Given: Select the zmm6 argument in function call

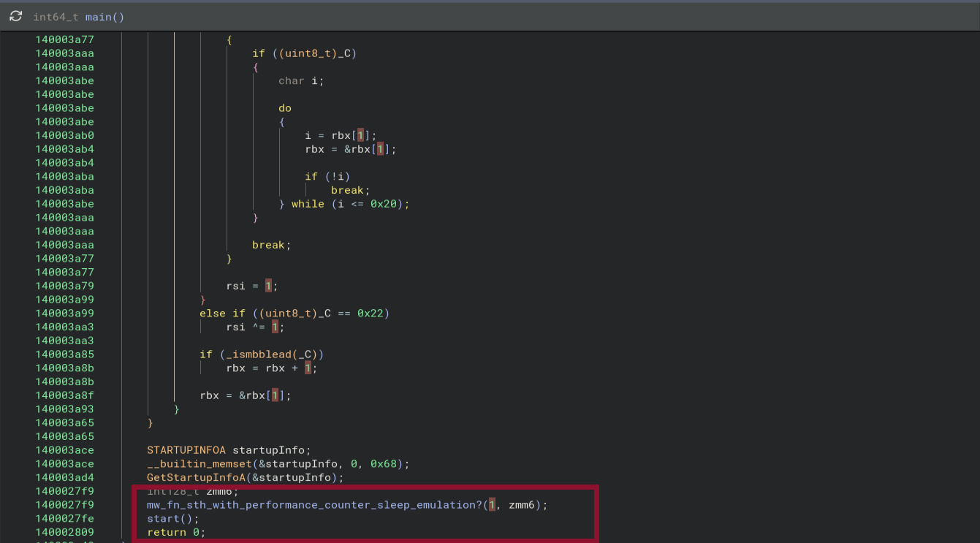Looking at the screenshot, I should tap(522, 505).
